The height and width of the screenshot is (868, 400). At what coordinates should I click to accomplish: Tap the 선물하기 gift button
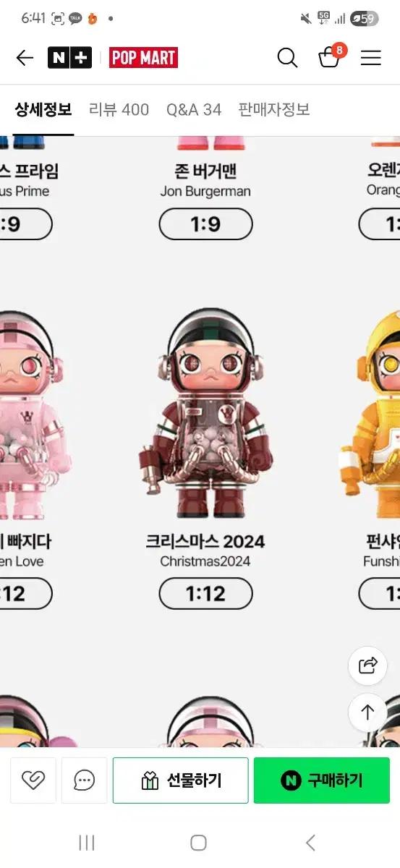(x=180, y=780)
